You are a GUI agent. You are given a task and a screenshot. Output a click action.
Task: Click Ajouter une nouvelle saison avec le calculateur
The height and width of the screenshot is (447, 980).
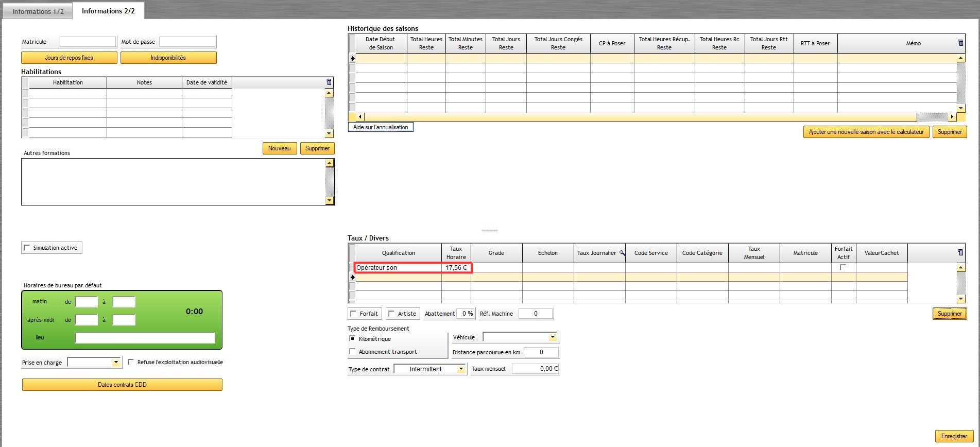[866, 132]
